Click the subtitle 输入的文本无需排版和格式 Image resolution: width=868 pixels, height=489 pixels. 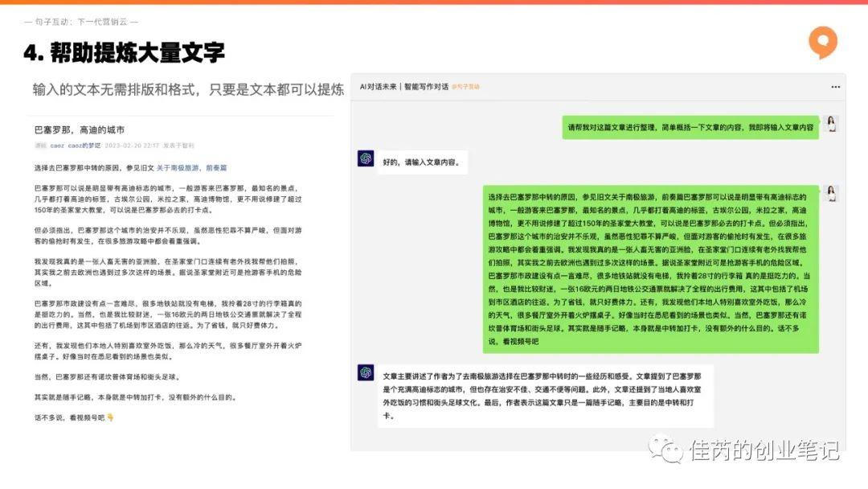(x=188, y=89)
